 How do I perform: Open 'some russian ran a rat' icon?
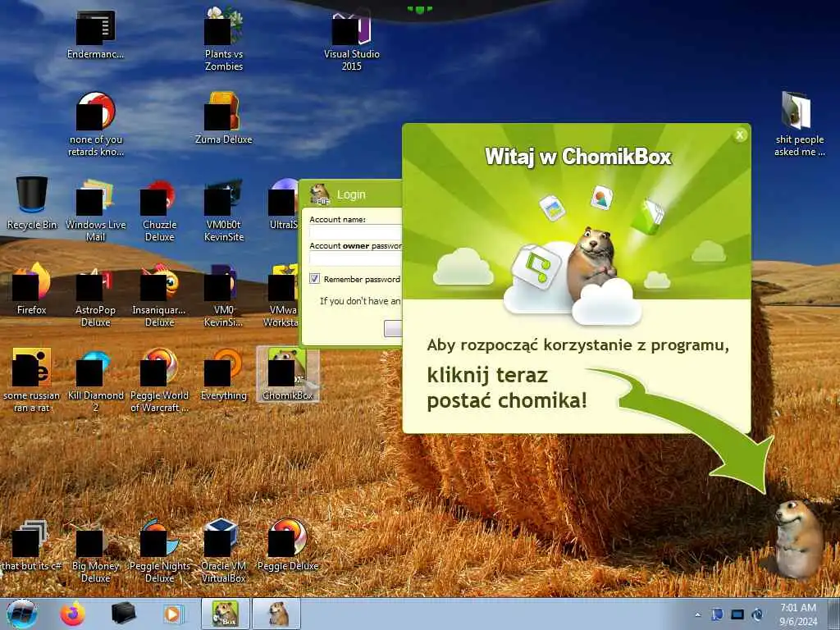click(x=32, y=380)
